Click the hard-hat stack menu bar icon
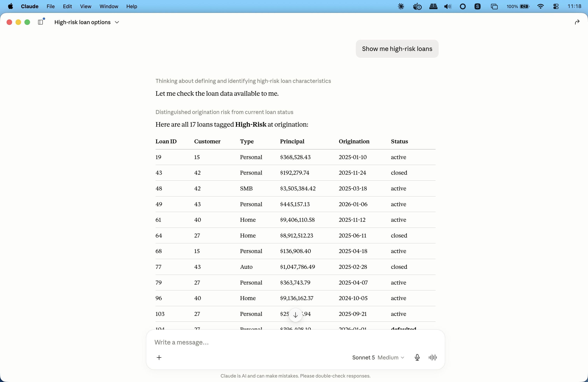This screenshot has width=588, height=382. tap(433, 6)
